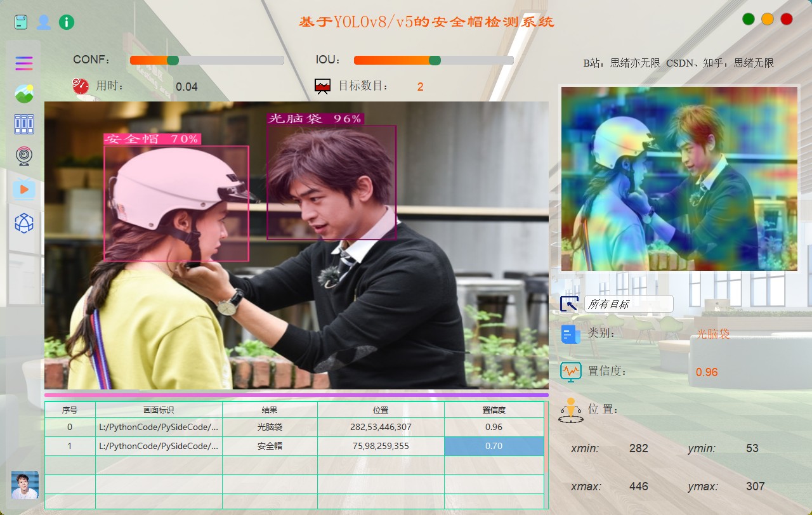Click the target count value 2
Screen dimensions: 812x515
(421, 87)
